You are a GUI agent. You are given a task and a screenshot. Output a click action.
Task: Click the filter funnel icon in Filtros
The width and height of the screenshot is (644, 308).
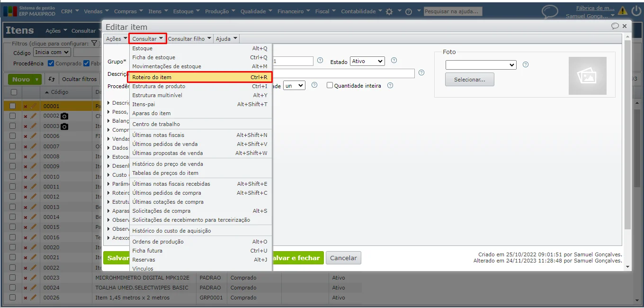[x=94, y=43]
